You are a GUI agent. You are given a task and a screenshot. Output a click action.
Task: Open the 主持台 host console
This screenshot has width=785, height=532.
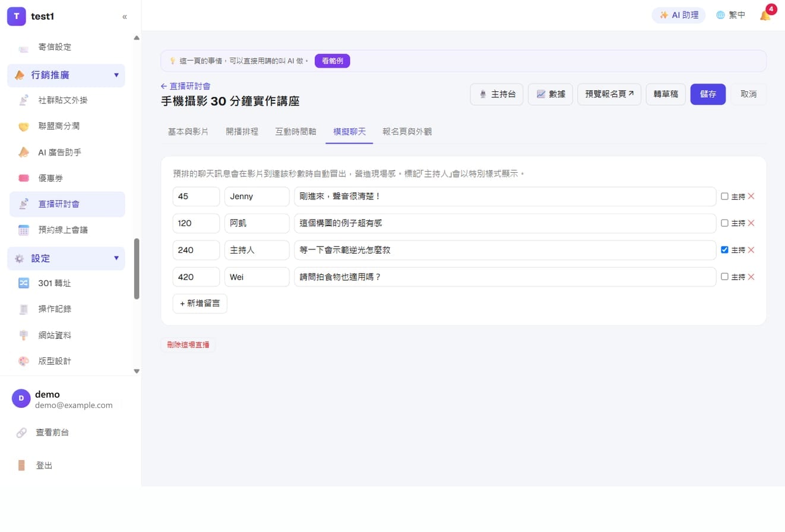click(496, 94)
